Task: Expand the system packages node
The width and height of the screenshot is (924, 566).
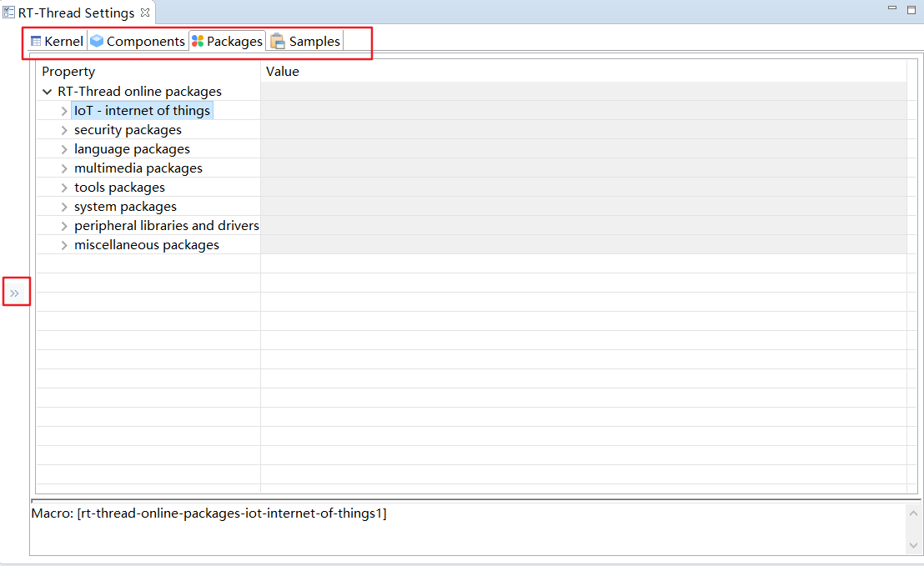Action: (64, 207)
